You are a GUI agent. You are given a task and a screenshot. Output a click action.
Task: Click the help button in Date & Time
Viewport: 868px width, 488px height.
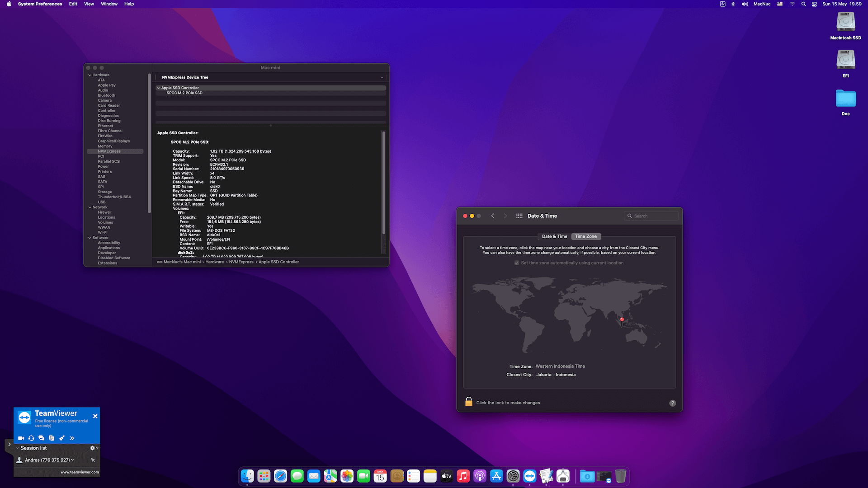[672, 403]
